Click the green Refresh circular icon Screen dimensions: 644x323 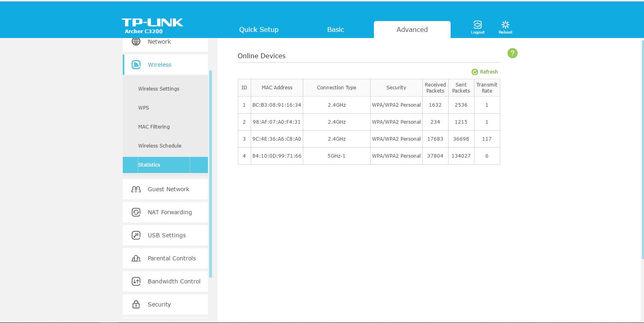(475, 72)
